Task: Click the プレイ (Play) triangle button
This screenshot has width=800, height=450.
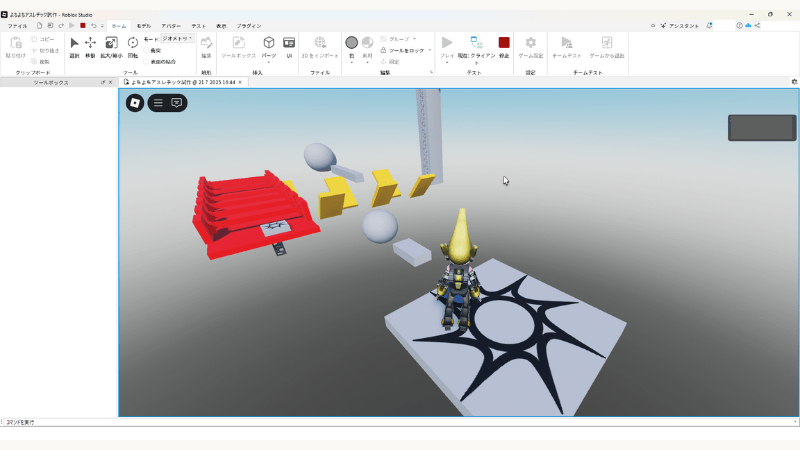Action: pos(447,42)
